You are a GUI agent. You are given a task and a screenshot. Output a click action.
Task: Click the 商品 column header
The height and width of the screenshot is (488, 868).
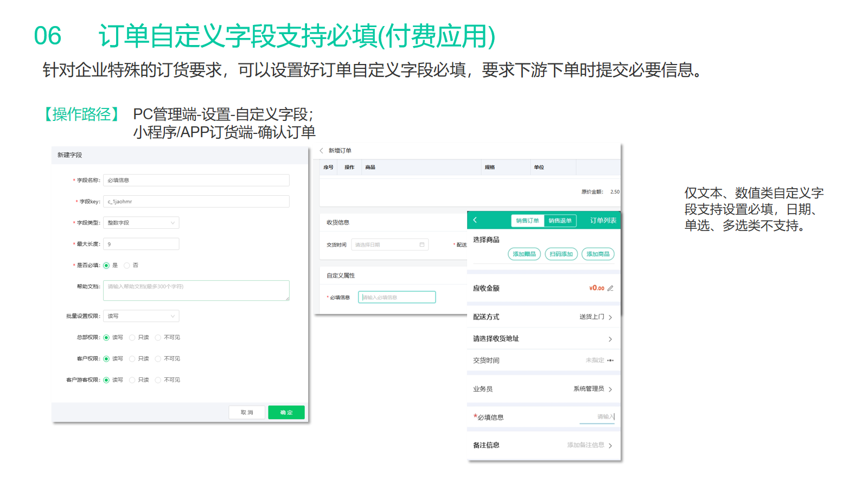[x=371, y=168]
